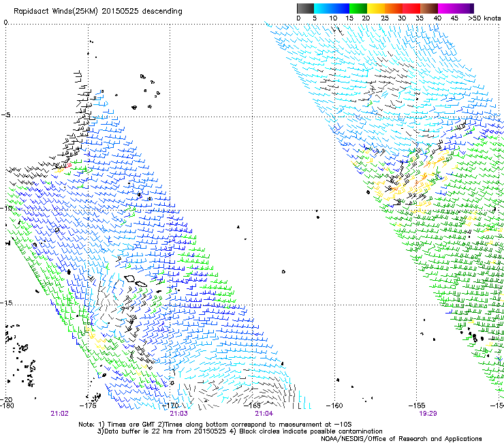Select the '21:02' swath time label

[60, 414]
